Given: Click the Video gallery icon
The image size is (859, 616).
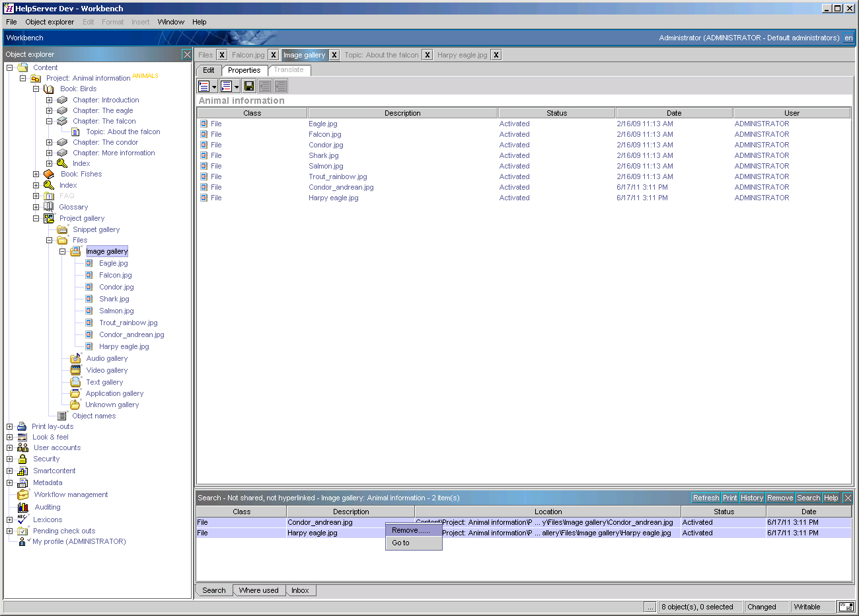Looking at the screenshot, I should point(75,369).
